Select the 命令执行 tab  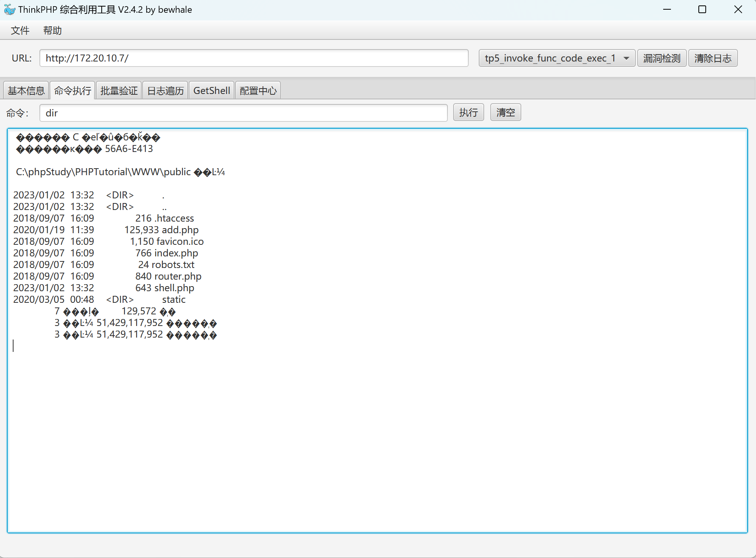pyautogui.click(x=73, y=91)
